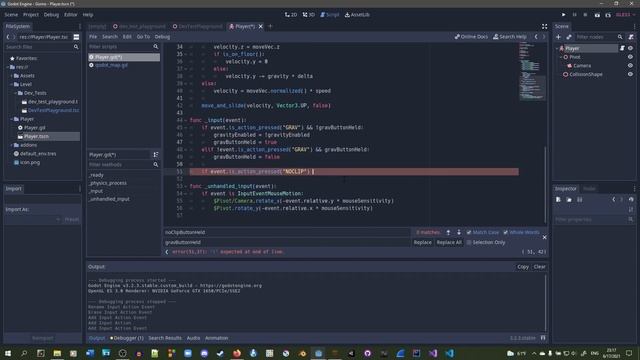Find previous match with up arrow

pos(448,232)
